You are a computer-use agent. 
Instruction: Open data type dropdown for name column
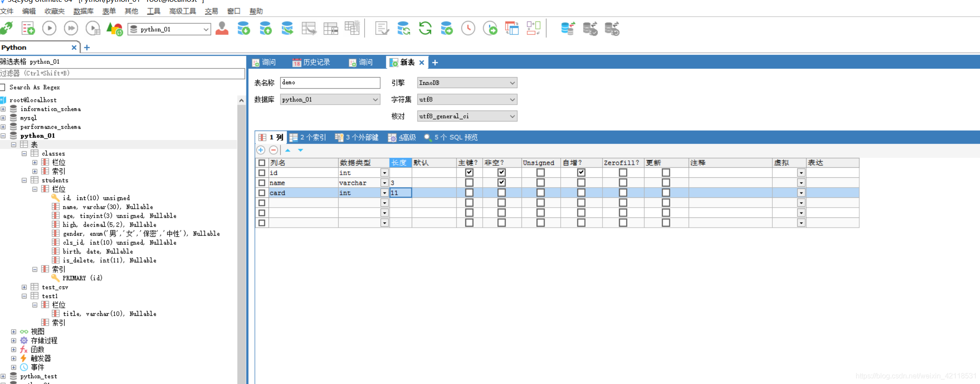[384, 183]
